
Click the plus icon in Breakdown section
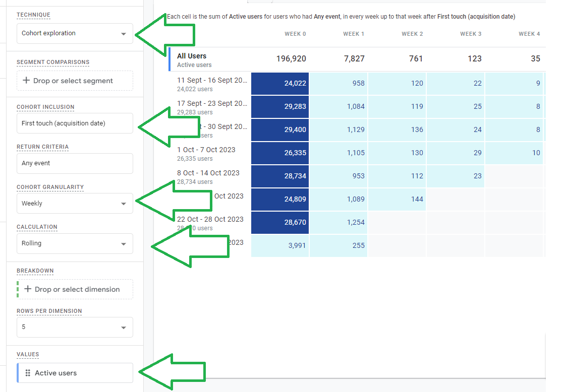(28, 289)
